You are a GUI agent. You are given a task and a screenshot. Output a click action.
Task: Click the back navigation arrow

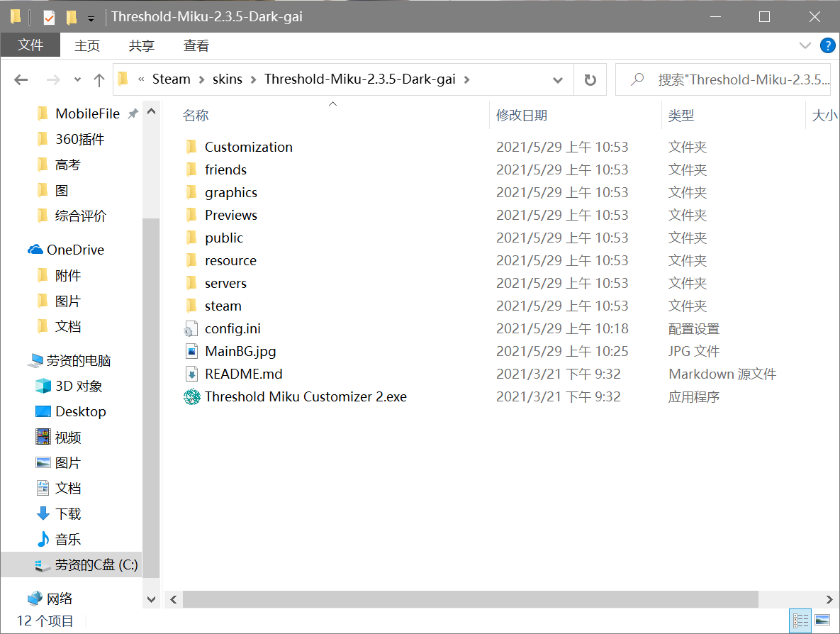click(21, 80)
